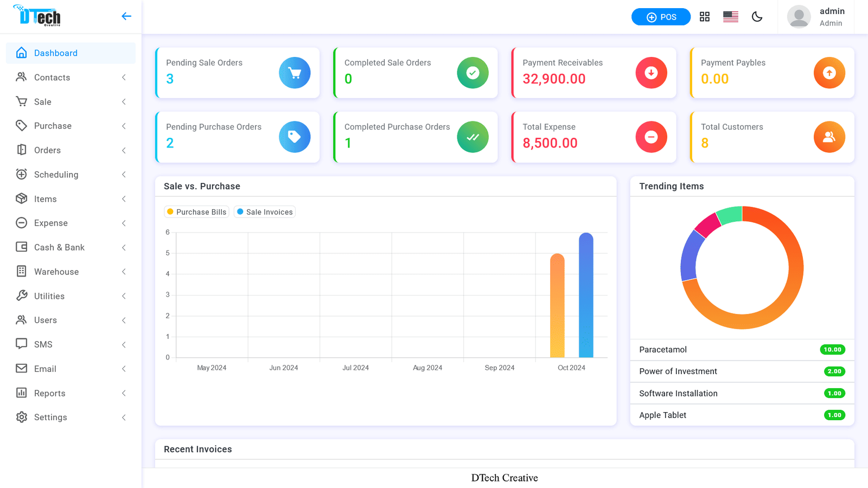Open the Purchase tag icon
This screenshot has width=868, height=488.
(x=21, y=125)
